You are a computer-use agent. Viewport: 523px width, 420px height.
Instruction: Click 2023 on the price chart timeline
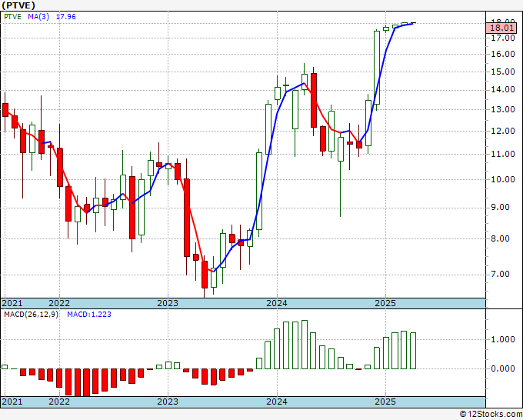click(168, 303)
